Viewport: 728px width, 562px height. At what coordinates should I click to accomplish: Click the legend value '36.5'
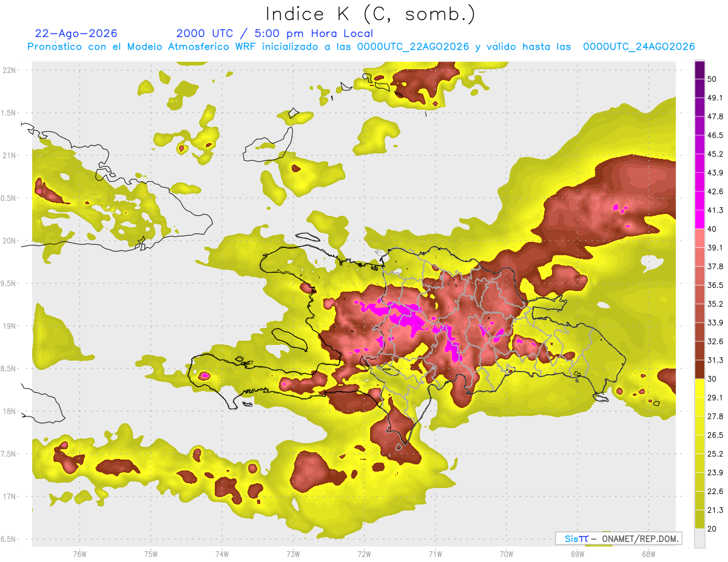715,285
